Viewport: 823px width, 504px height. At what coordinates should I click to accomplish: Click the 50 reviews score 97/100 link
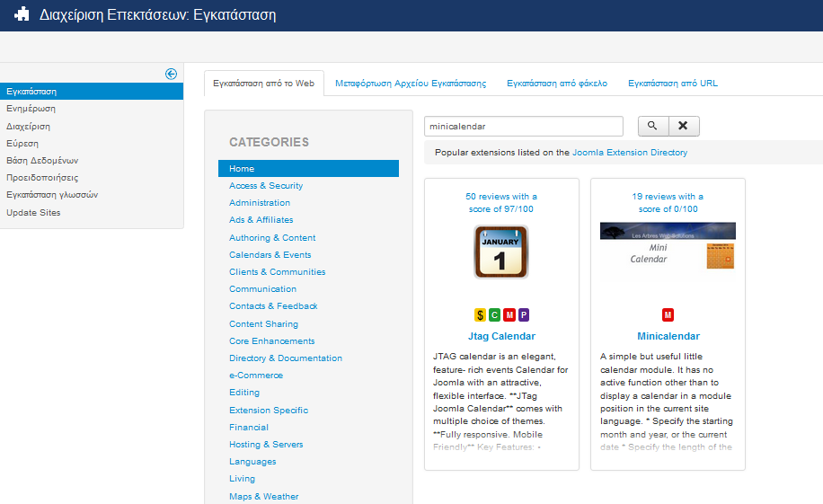[501, 203]
